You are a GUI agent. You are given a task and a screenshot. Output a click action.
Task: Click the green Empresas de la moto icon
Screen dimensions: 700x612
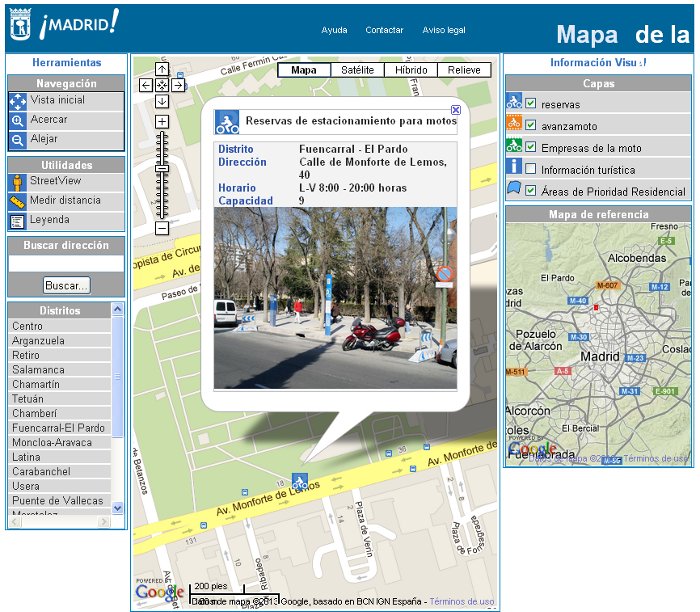[514, 145]
